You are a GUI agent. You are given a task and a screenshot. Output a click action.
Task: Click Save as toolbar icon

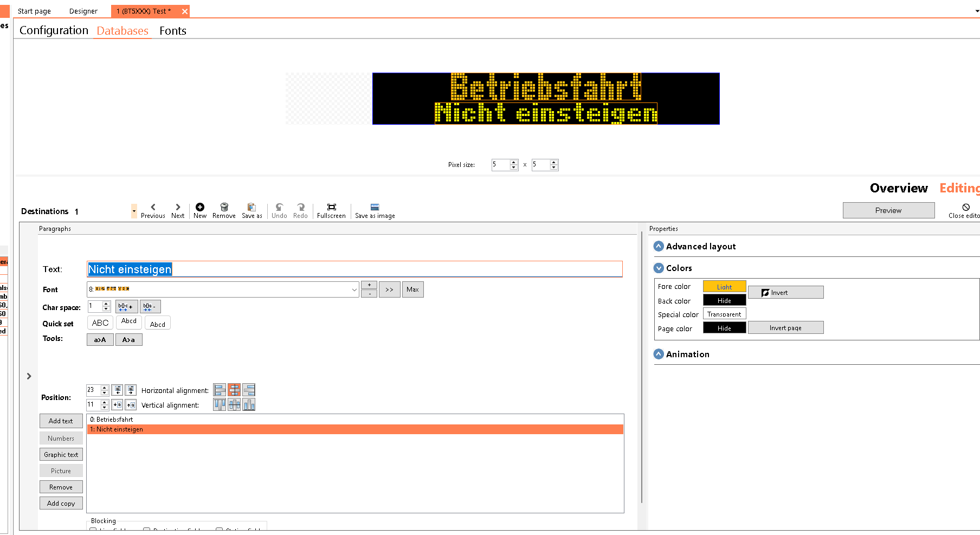252,211
